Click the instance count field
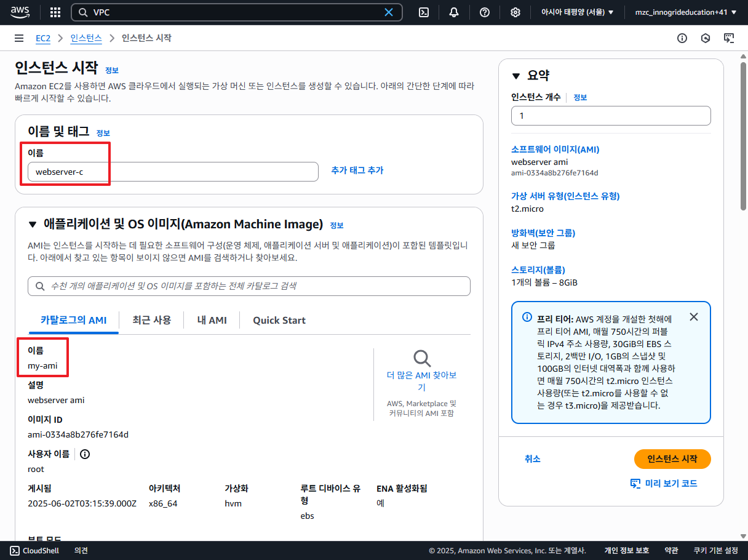This screenshot has width=748, height=560. (x=611, y=116)
